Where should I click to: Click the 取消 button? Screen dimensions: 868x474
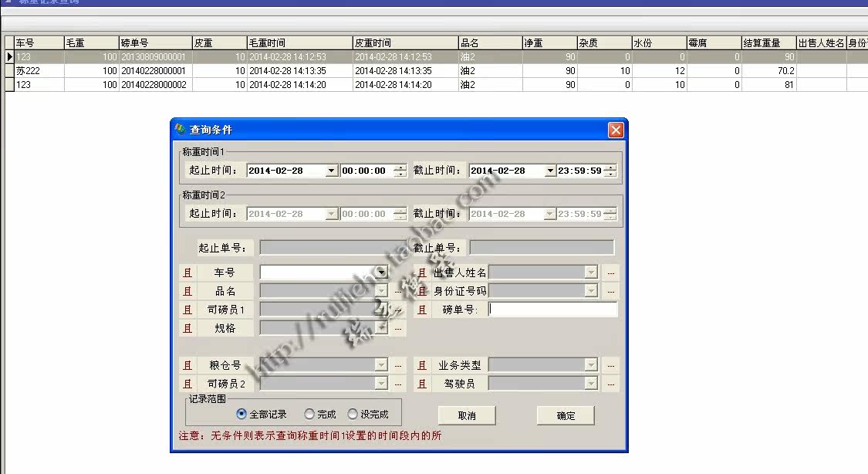[x=467, y=415]
